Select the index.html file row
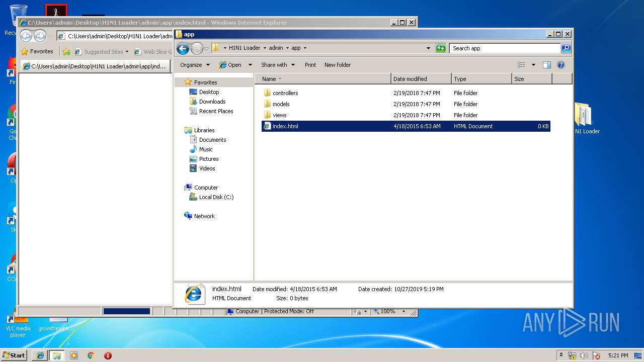This screenshot has height=362, width=644. pyautogui.click(x=406, y=126)
